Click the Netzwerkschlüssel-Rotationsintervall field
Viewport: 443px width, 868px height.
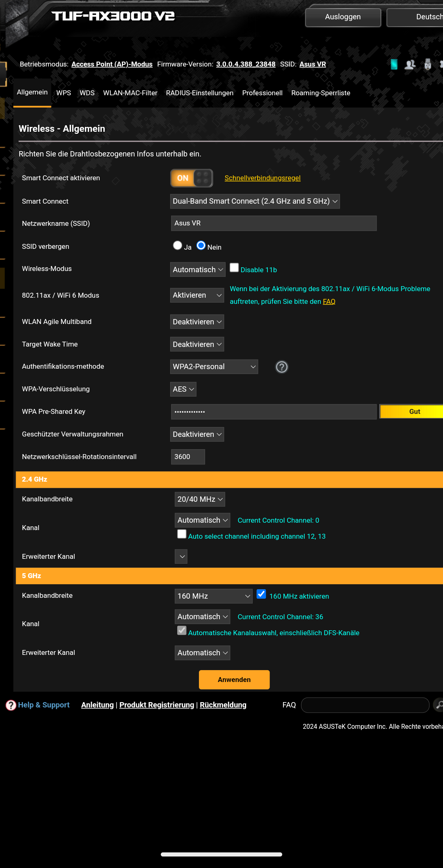click(x=188, y=457)
